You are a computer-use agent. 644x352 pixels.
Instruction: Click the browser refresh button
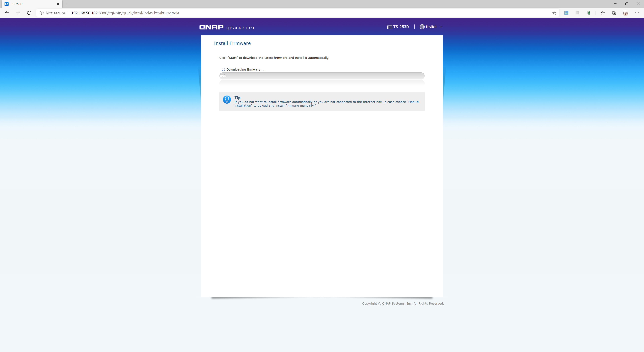(29, 13)
